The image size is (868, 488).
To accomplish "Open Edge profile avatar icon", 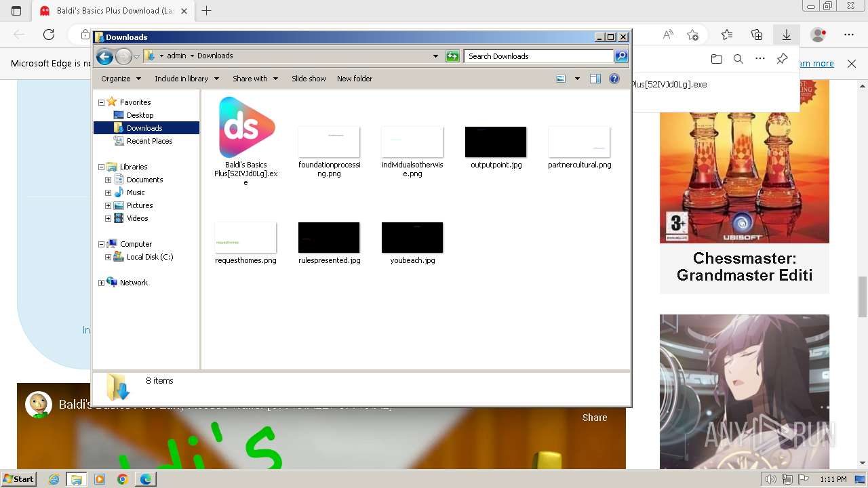I will pos(818,35).
